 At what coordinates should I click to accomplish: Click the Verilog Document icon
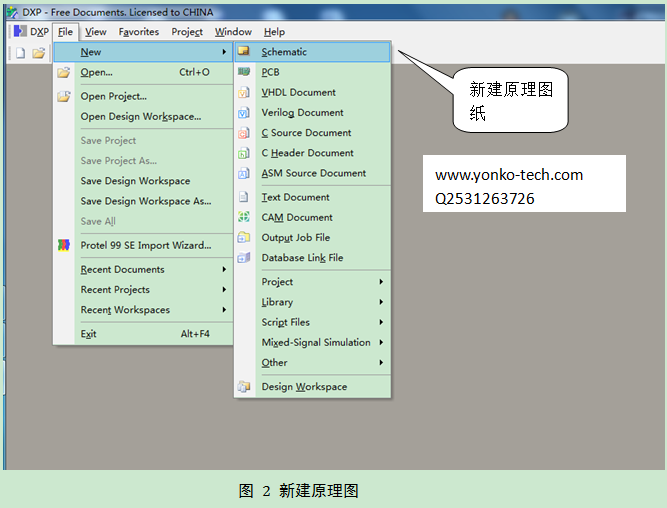pyautogui.click(x=243, y=112)
